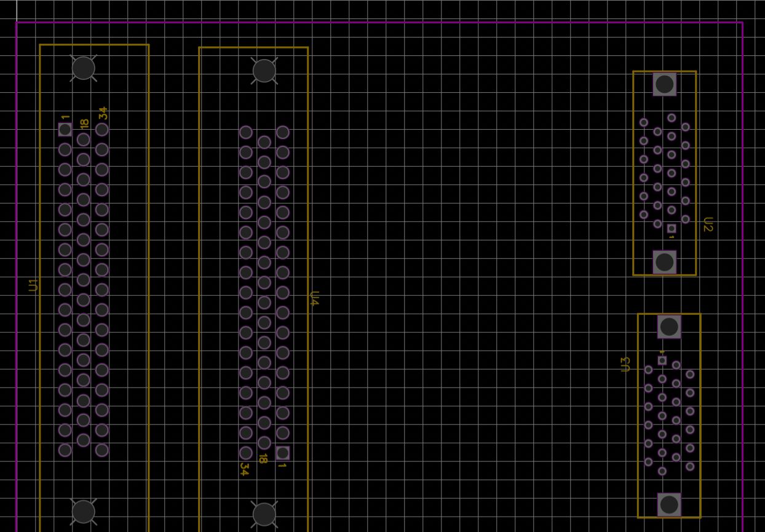Select pin 1 pad of U3

tap(662, 360)
